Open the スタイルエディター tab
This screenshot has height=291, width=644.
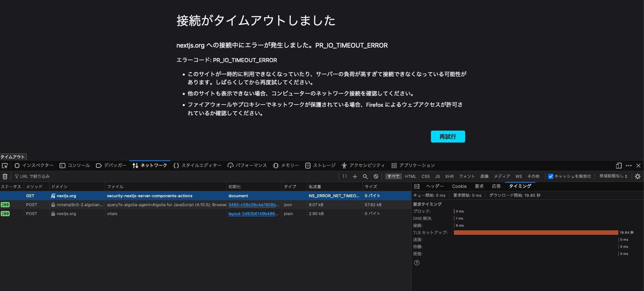197,166
